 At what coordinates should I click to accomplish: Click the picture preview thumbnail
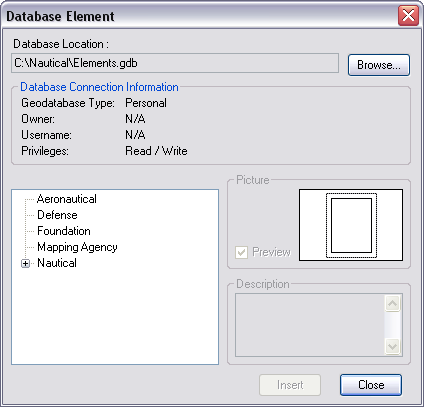click(351, 225)
